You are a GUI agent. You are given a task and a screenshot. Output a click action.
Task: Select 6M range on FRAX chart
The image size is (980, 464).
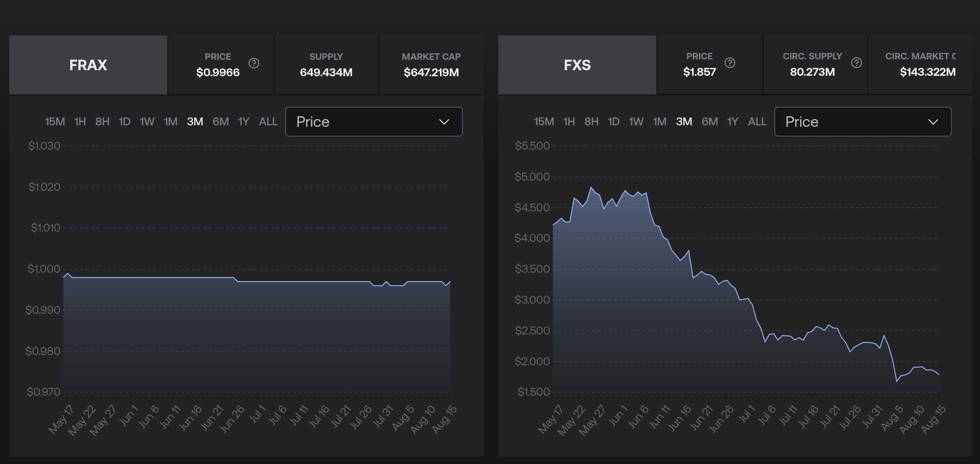coord(221,122)
